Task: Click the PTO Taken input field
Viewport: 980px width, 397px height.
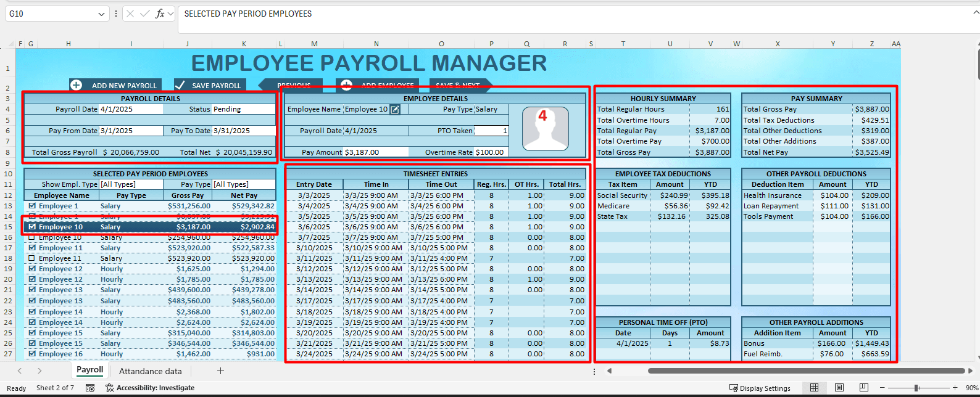Action: pos(491,131)
